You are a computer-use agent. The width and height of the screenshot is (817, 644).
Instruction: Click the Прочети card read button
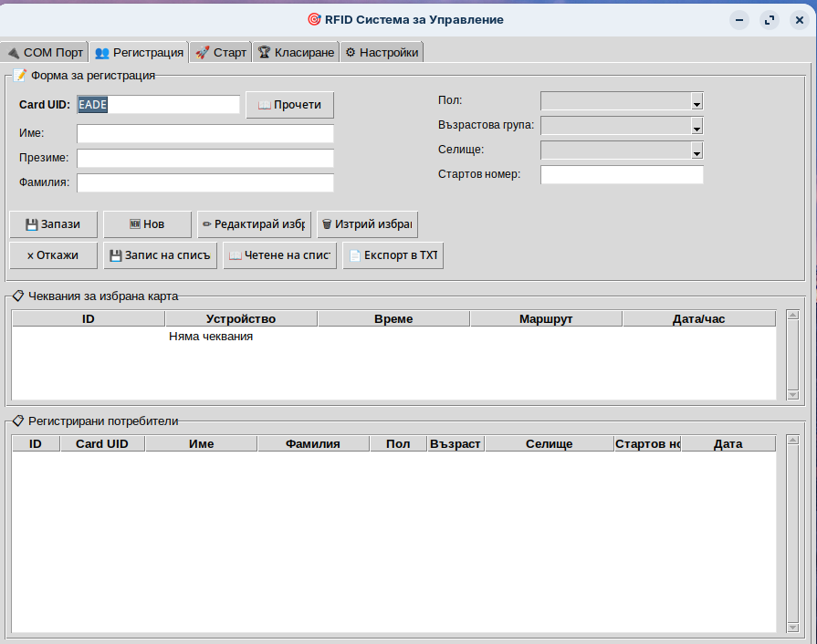(x=289, y=105)
